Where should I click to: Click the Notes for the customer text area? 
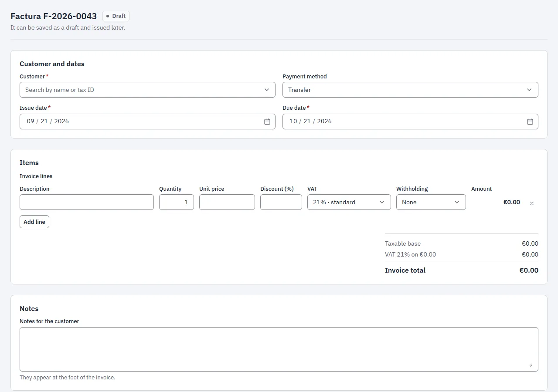(x=279, y=349)
